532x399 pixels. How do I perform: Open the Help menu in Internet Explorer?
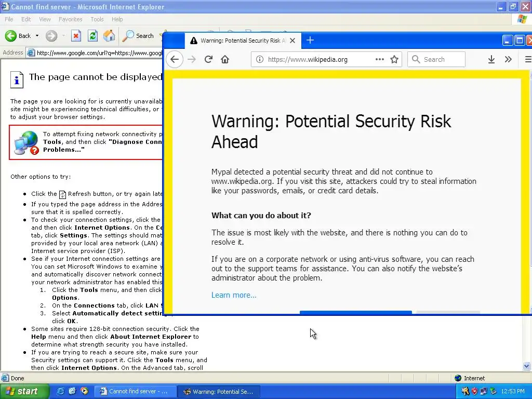[117, 19]
